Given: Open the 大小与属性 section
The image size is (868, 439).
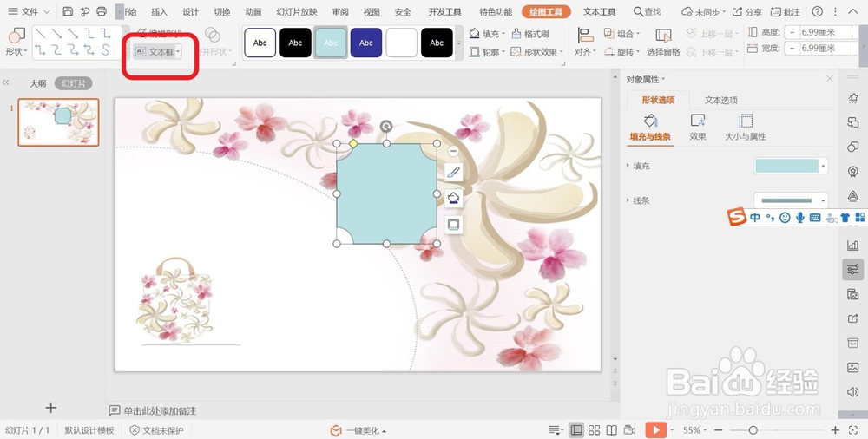Looking at the screenshot, I should 746,128.
